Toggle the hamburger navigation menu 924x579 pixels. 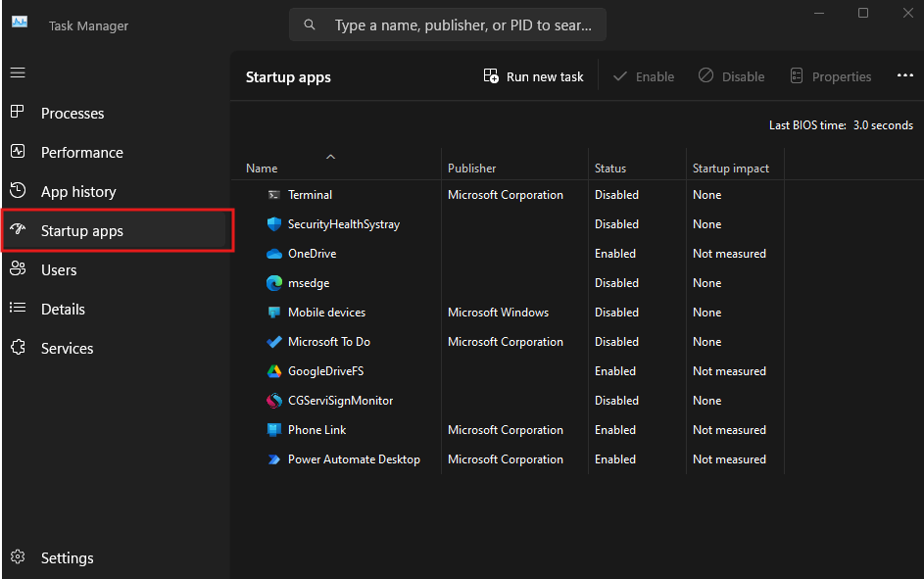pos(18,73)
